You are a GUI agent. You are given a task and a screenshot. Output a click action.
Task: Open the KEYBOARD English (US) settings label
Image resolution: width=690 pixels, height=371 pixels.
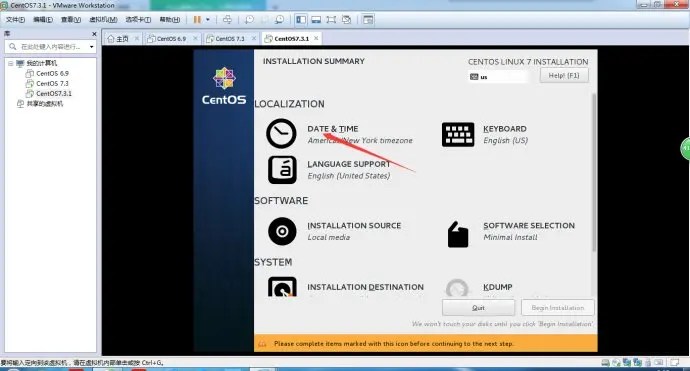[505, 134]
